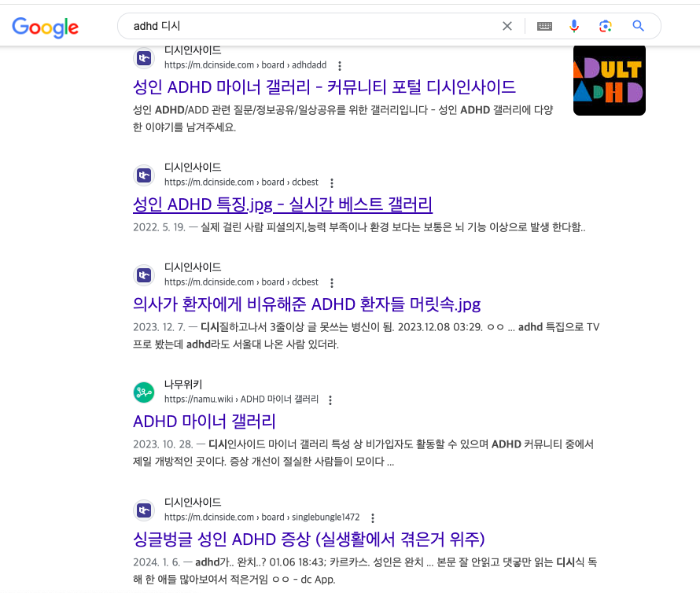Viewport: 700px width, 593px height.
Task: Open more options for singlebungle1472 result
Action: pyautogui.click(x=373, y=517)
